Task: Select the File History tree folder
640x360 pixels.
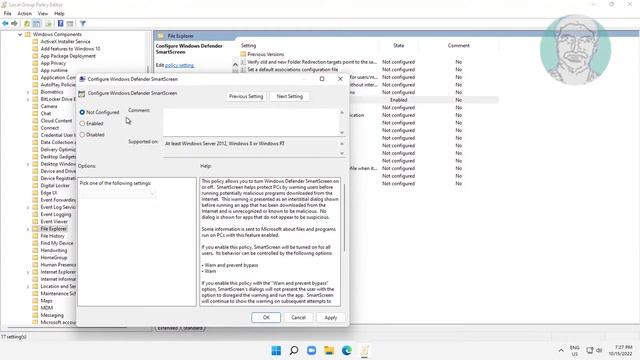Action: click(52, 236)
